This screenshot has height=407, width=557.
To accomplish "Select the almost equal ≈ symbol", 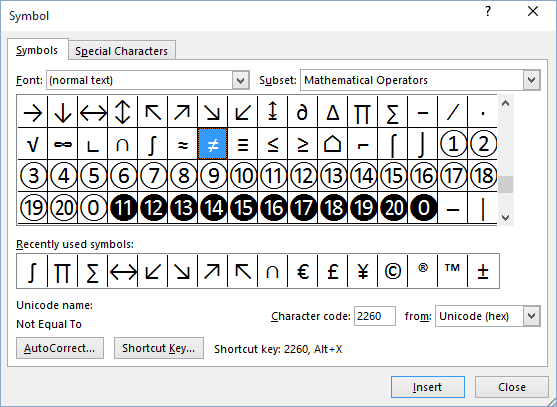I will (x=183, y=144).
